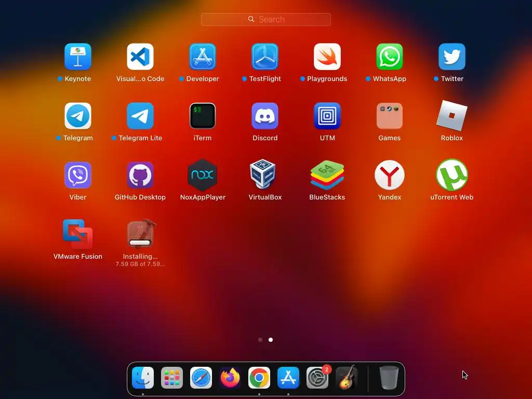Open the App Store from the Dock
The image size is (532, 399).
[x=288, y=378]
